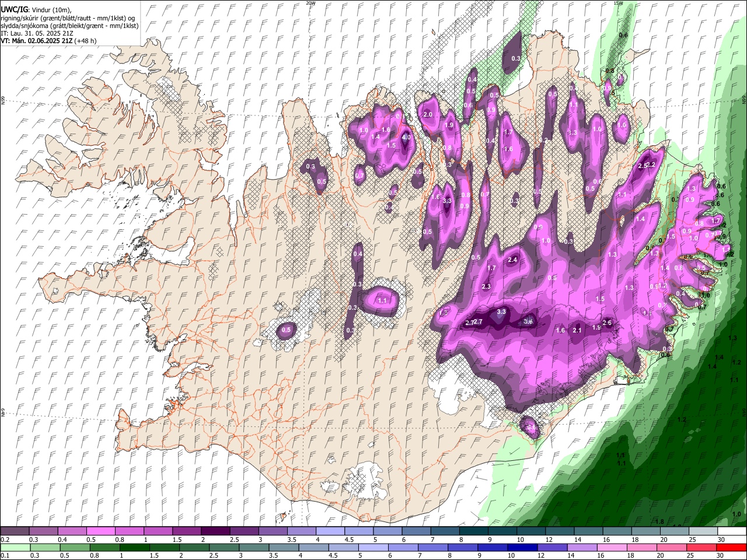The height and width of the screenshot is (560, 747).
Task: Select the 'VT: Mán. 02.06.2025 21Z' valid time
Action: tap(36, 41)
